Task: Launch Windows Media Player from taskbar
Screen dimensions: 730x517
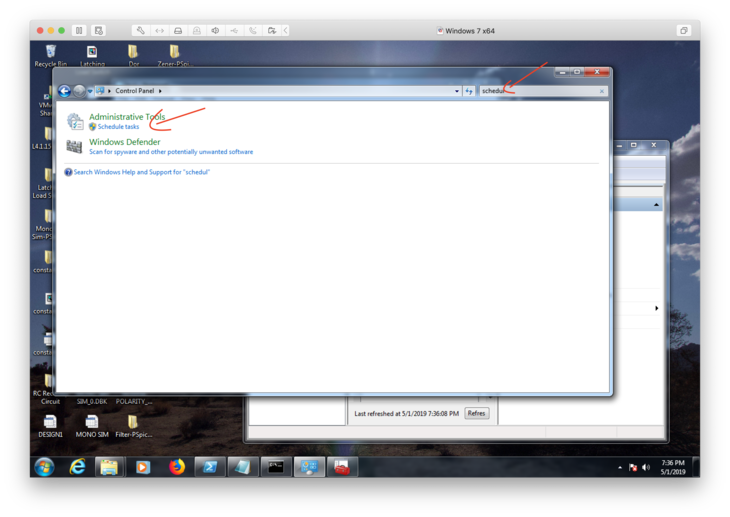Action: (142, 467)
